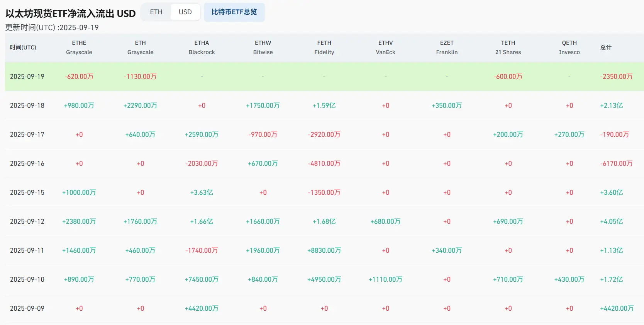
Task: Select the +430.00万 Invesco cell
Action: click(x=569, y=279)
